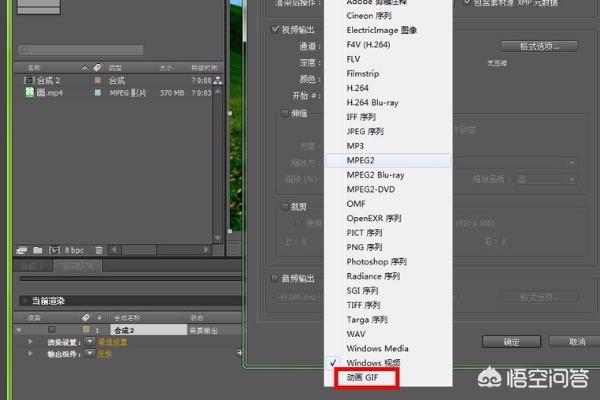Select the mp4 footage file icon

[x=29, y=93]
